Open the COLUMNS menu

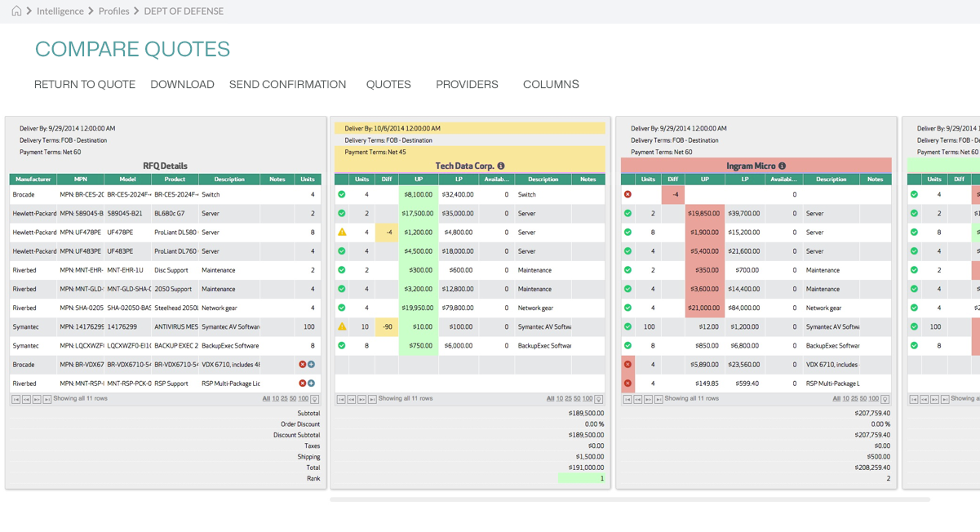click(551, 84)
